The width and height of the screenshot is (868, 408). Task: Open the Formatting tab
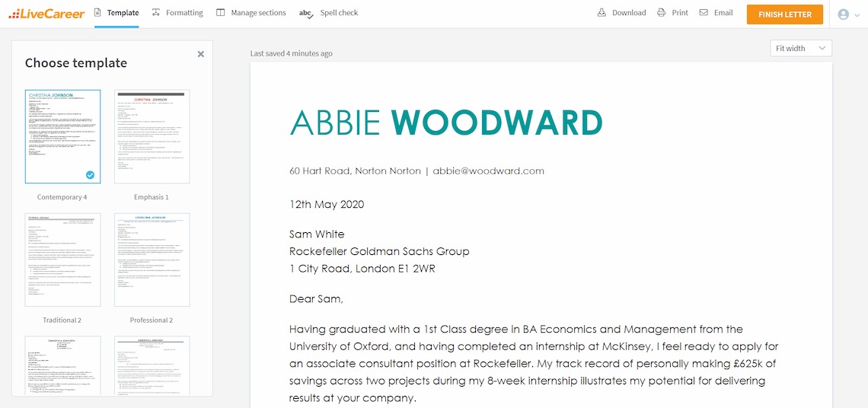pos(177,13)
